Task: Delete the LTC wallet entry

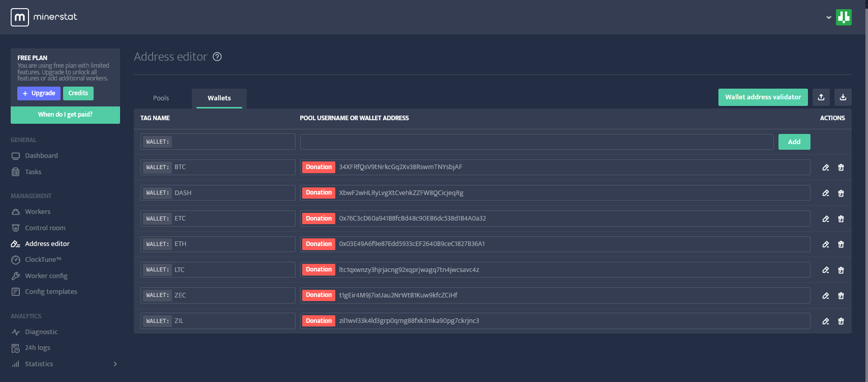Action: click(x=841, y=270)
